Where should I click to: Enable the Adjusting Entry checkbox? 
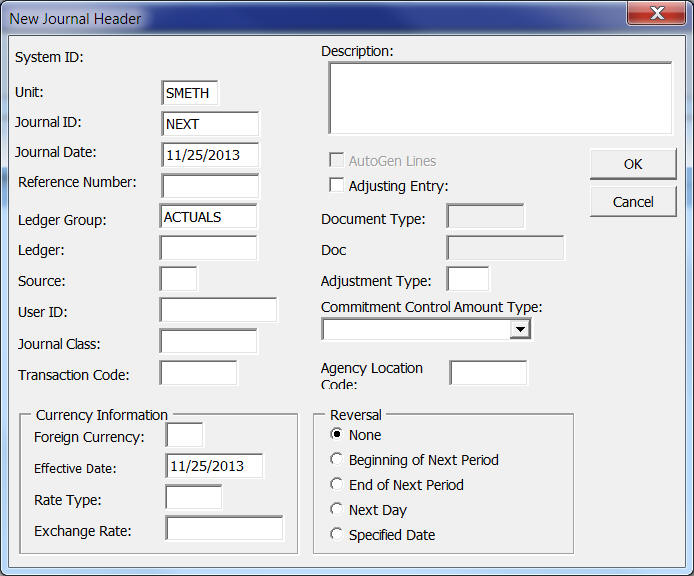(336, 185)
